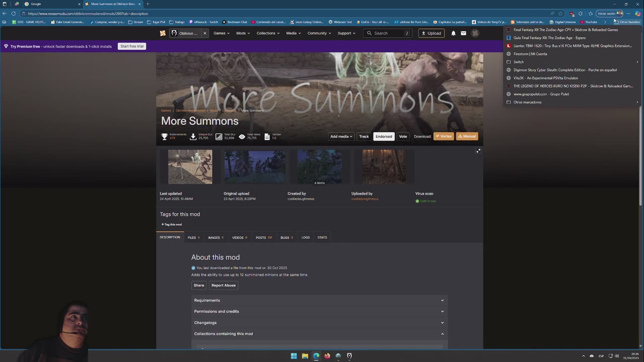Expand the Requirements section
The image size is (644, 362).
[x=319, y=300]
